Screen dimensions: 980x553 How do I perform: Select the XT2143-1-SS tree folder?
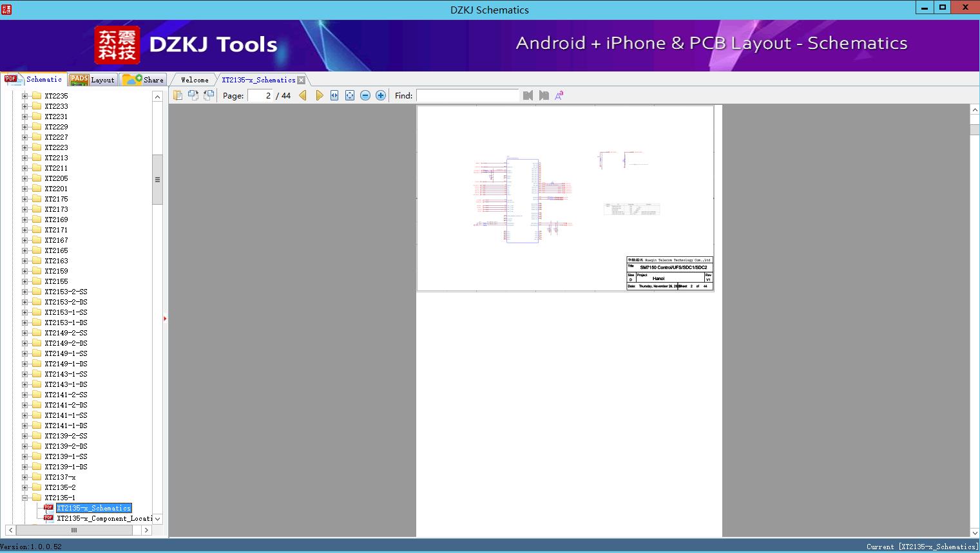click(x=66, y=374)
